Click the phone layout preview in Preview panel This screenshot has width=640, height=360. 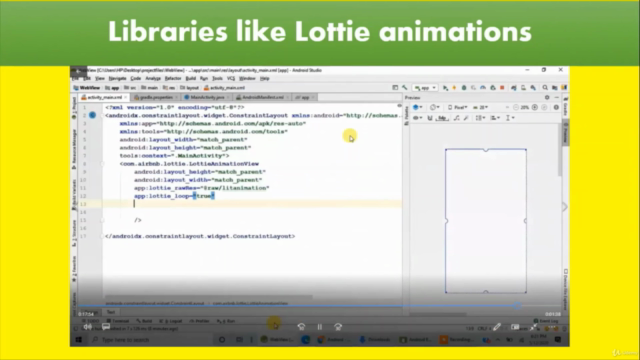coord(486,221)
